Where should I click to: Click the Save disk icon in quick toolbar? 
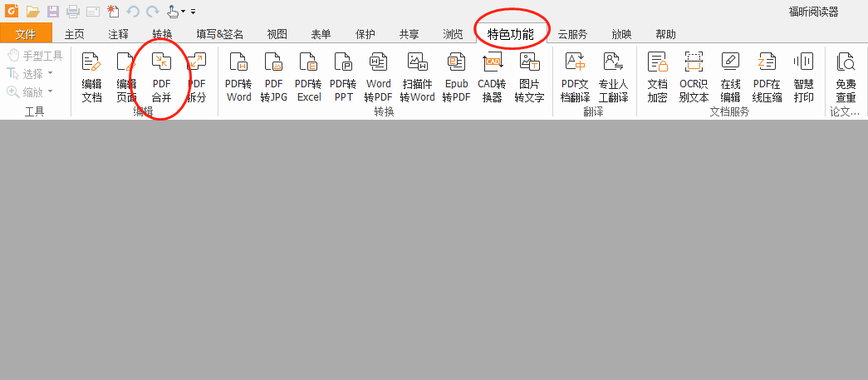[53, 11]
